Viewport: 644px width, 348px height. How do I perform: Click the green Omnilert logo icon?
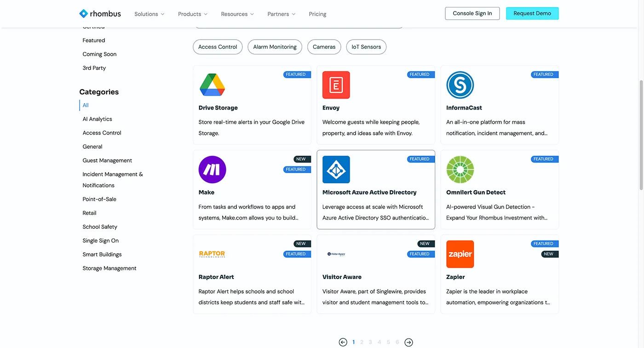click(x=460, y=169)
